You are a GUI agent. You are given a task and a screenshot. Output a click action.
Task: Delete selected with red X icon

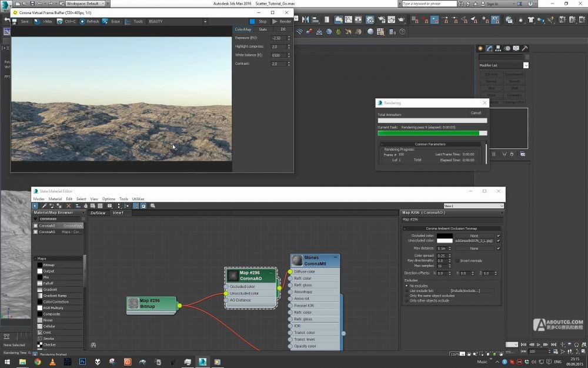click(x=69, y=205)
